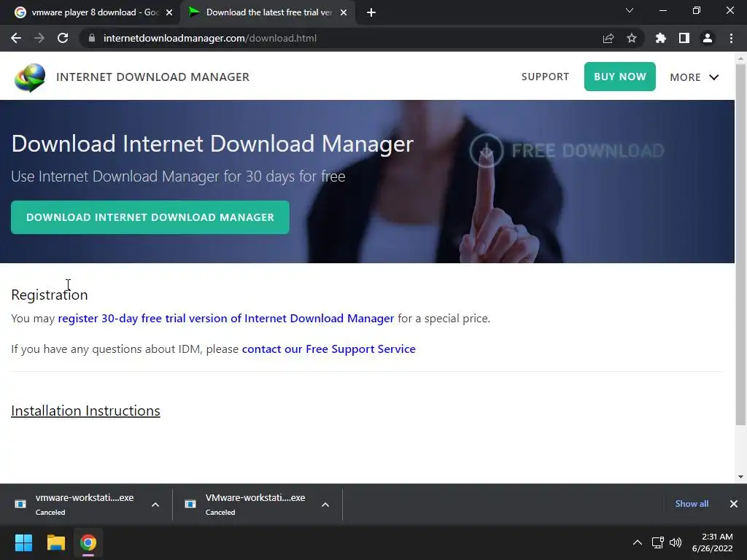Viewport: 747px width, 560px height.
Task: Open contact our Free Support Service link
Action: 329,349
